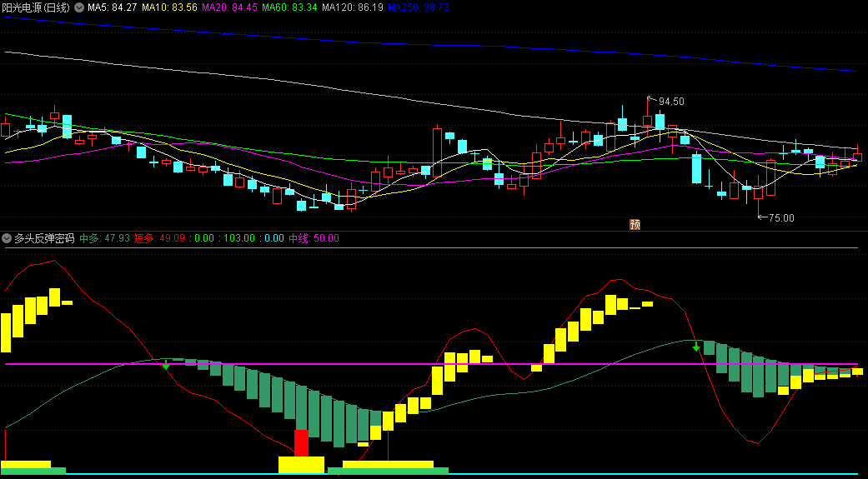Click the red signal bar in indicator panel
This screenshot has width=868, height=479.
tap(301, 443)
